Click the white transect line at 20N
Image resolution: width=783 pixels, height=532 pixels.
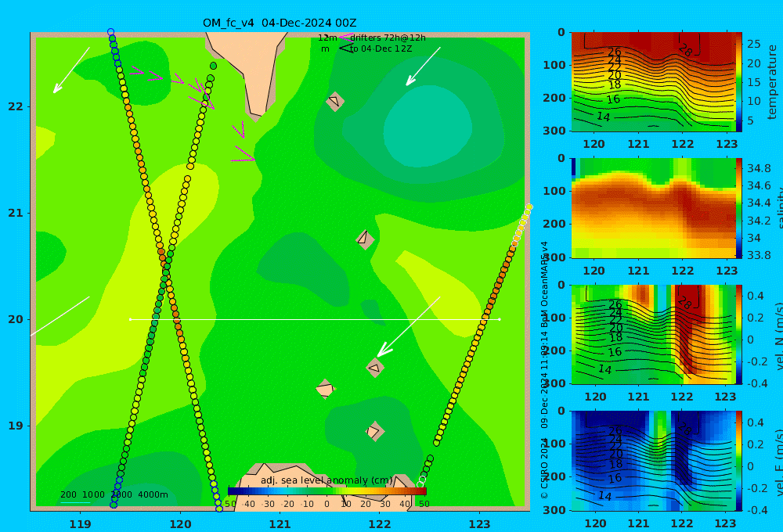(x=315, y=319)
